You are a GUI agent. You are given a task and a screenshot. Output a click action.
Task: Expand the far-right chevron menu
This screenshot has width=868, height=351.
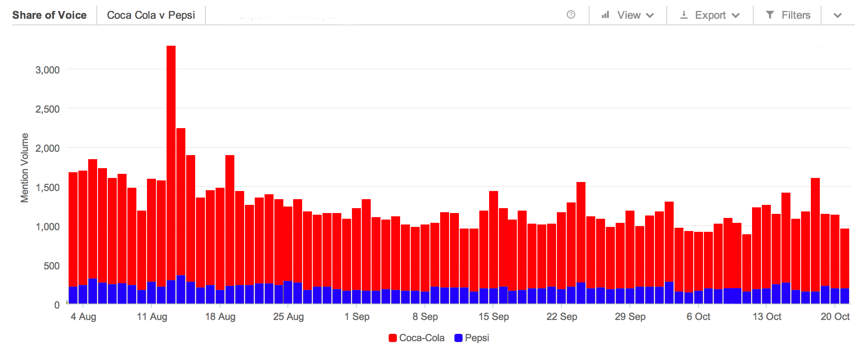click(837, 16)
